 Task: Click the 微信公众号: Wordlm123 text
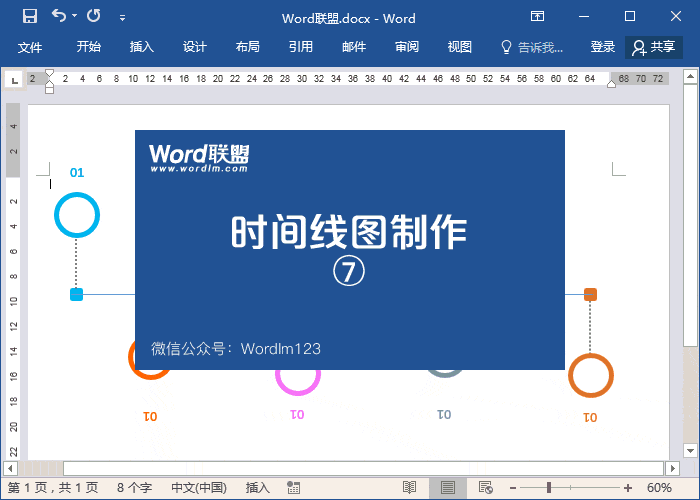point(236,349)
